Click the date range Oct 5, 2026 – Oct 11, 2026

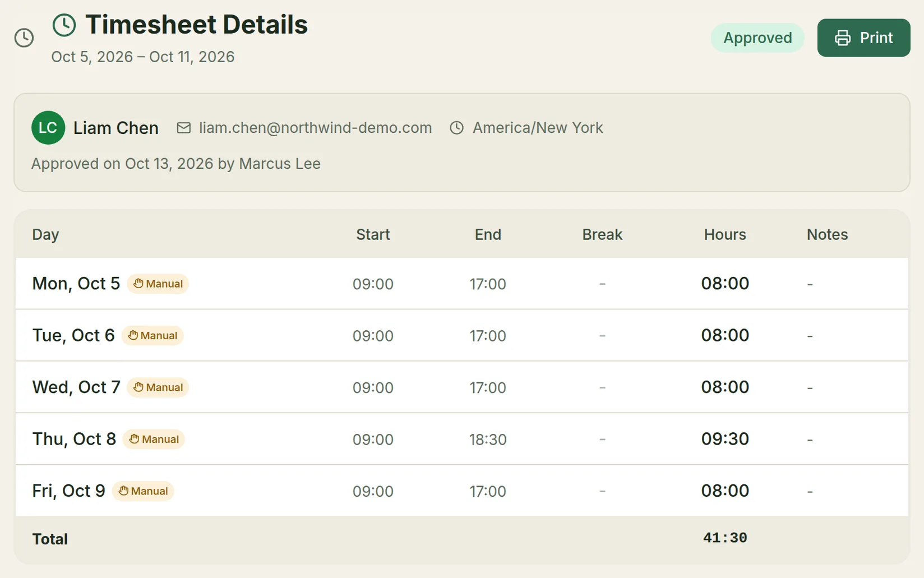tap(143, 57)
